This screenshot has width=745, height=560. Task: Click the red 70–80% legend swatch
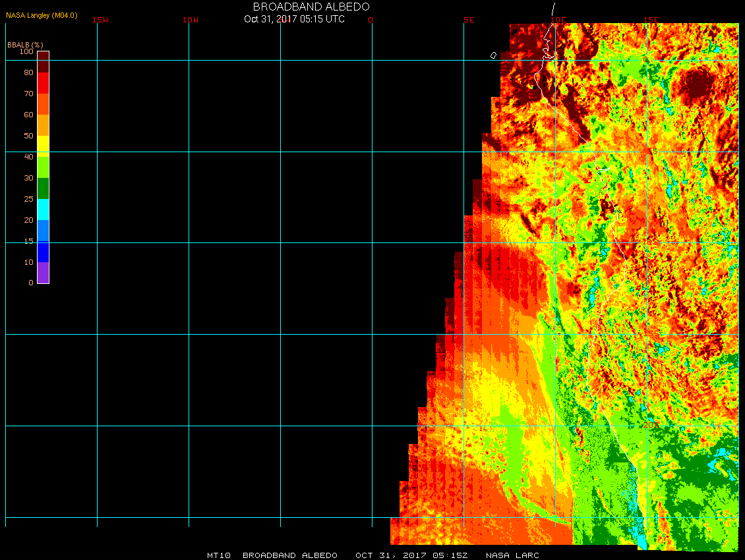43,83
